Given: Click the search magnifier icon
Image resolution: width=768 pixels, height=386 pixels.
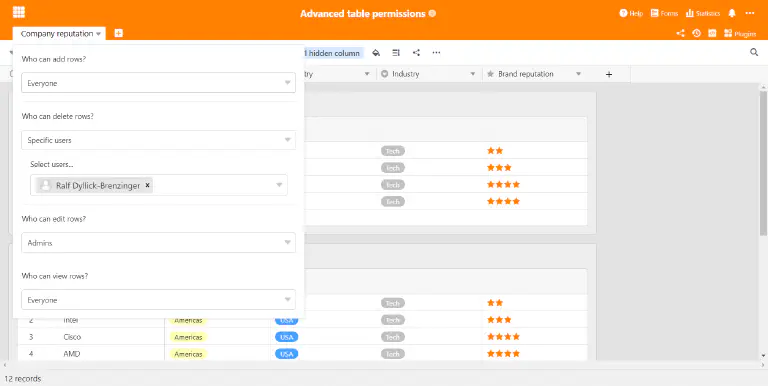Looking at the screenshot, I should click(x=754, y=52).
